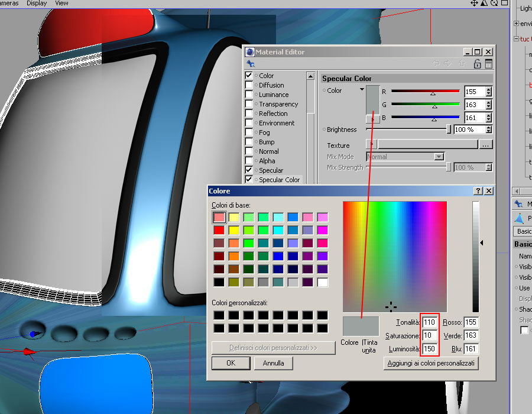This screenshot has width=532, height=414.
Task: Uncheck the Color channel checkbox
Action: [x=249, y=76]
